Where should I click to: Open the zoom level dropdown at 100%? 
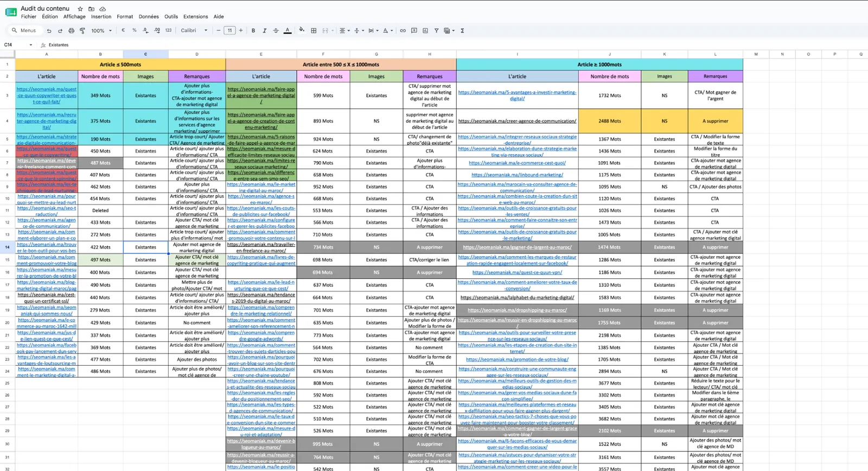101,31
